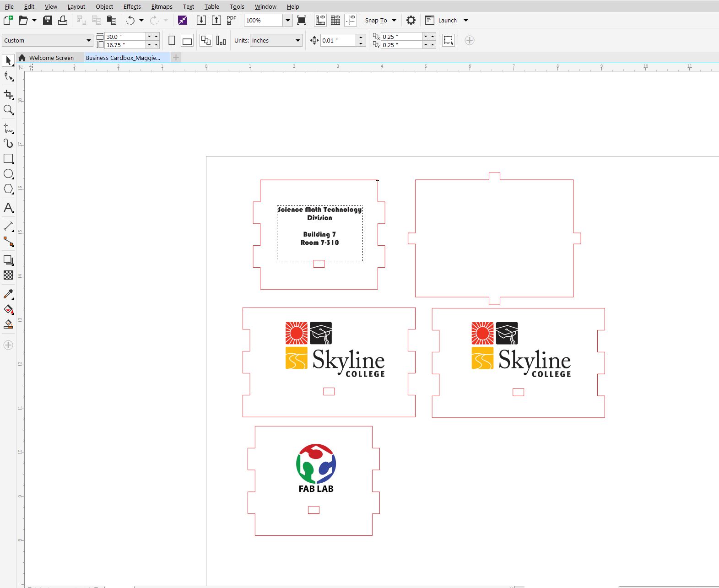Open full-screen preview
719x588 pixels.
[x=302, y=20]
